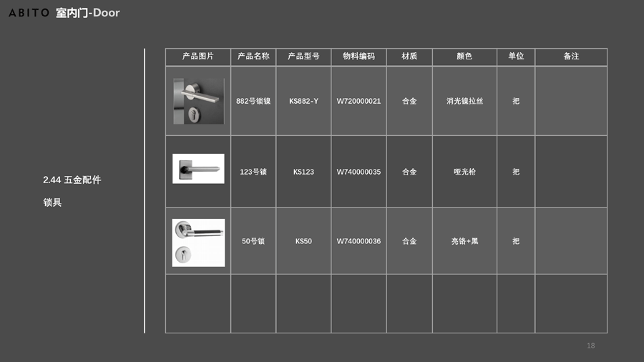Image resolution: width=644 pixels, height=362 pixels.
Task: Select the '882号锁镍' name cell
Action: click(253, 101)
